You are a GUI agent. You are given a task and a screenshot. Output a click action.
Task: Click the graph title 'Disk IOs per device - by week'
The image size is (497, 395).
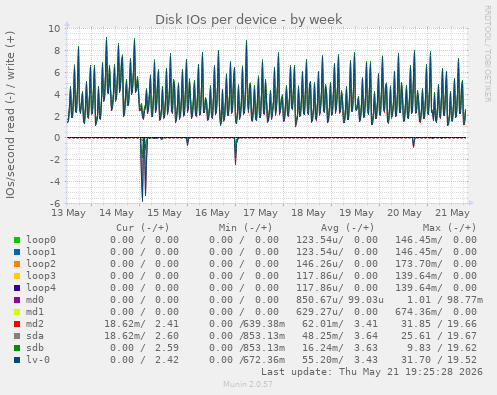[x=249, y=20]
